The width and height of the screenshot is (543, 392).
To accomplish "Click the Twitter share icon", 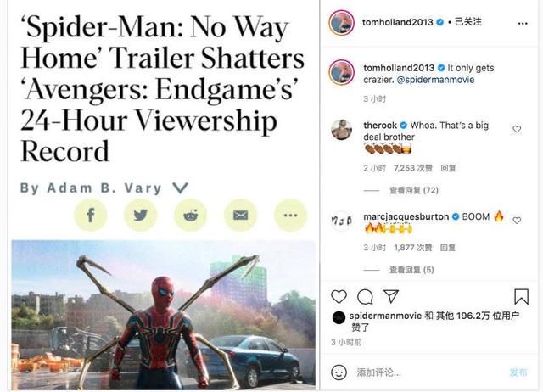I will 140,215.
